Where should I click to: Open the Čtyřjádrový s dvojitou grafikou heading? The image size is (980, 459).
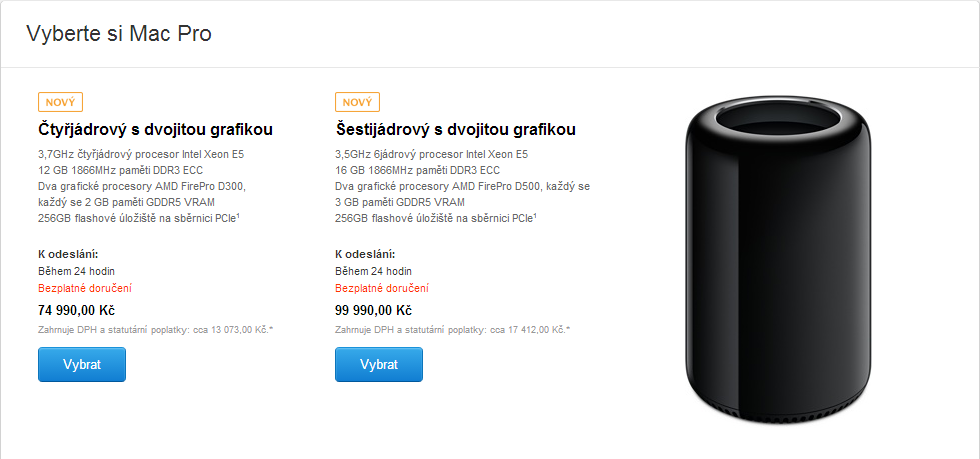click(x=155, y=129)
